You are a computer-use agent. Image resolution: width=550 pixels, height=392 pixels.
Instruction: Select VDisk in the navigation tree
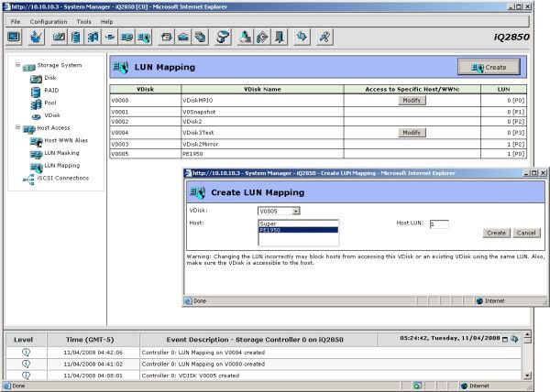[x=52, y=115]
